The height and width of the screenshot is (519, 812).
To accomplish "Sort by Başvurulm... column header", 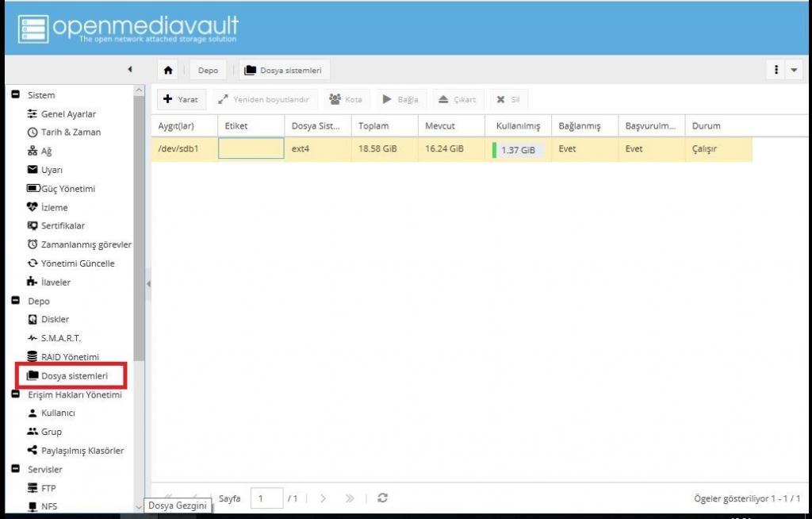I will [x=652, y=126].
